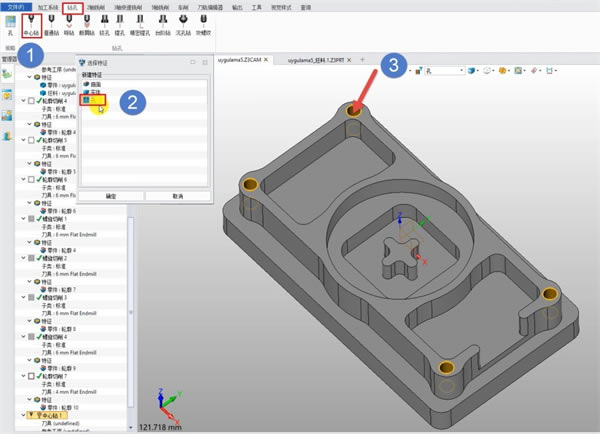
Task: Select the 普通钻 standard drill tool
Action: 51,25
